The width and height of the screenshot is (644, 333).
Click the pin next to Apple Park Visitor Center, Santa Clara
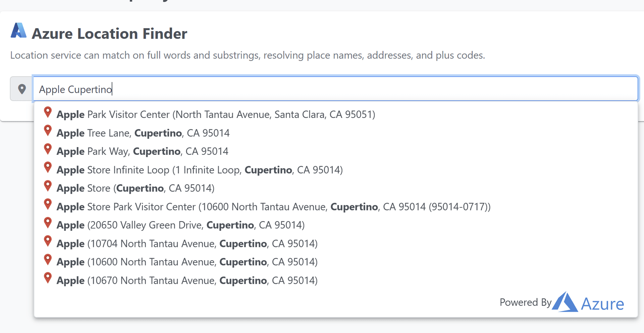[48, 112]
